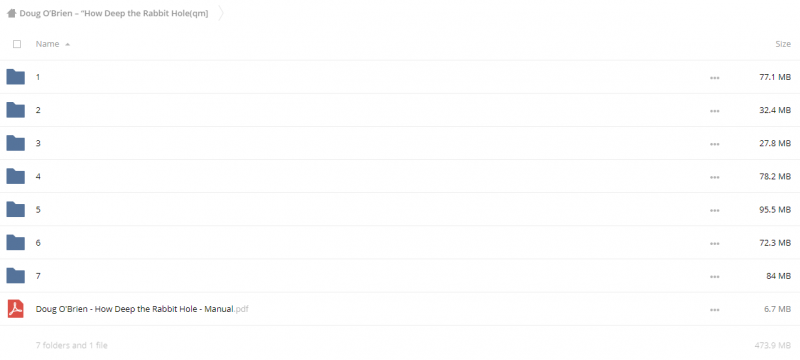The height and width of the screenshot is (360, 800).
Task: Open the folder icon for folder 3
Action: coord(15,143)
